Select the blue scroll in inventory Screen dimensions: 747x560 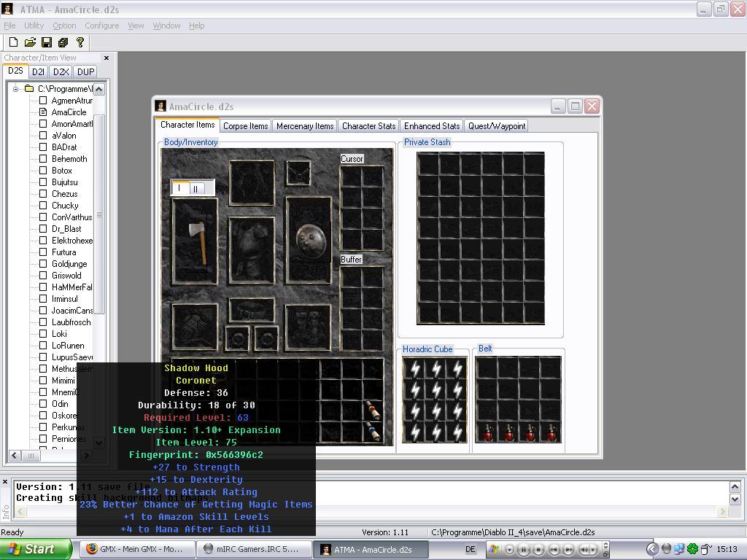pyautogui.click(x=373, y=431)
